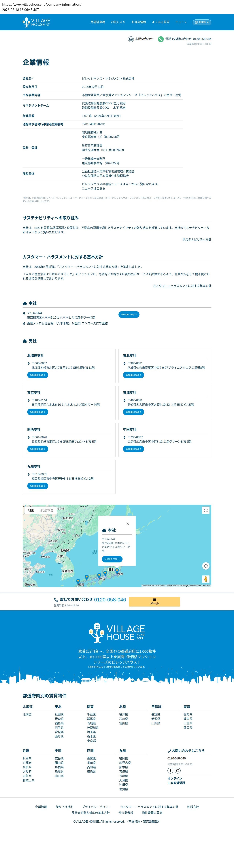Click the green phone icon
Image resolution: width=234 pixels, height=868 pixels.
(x=161, y=39)
